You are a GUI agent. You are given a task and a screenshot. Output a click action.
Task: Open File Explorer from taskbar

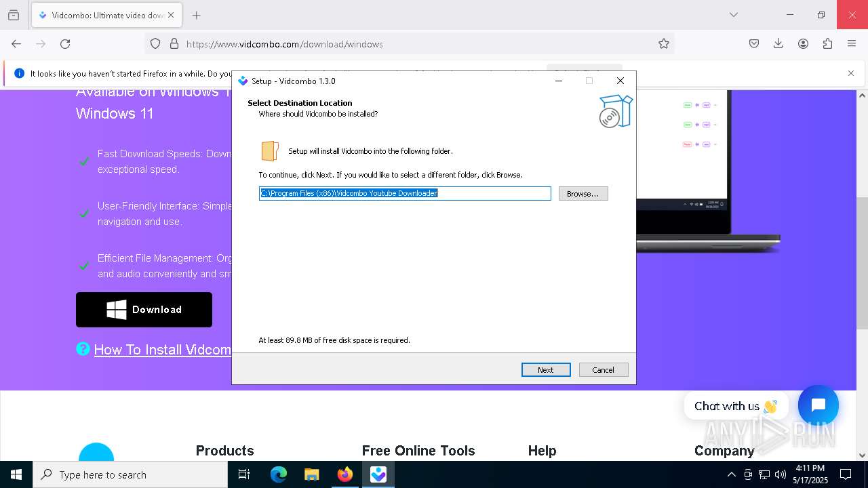pos(312,474)
